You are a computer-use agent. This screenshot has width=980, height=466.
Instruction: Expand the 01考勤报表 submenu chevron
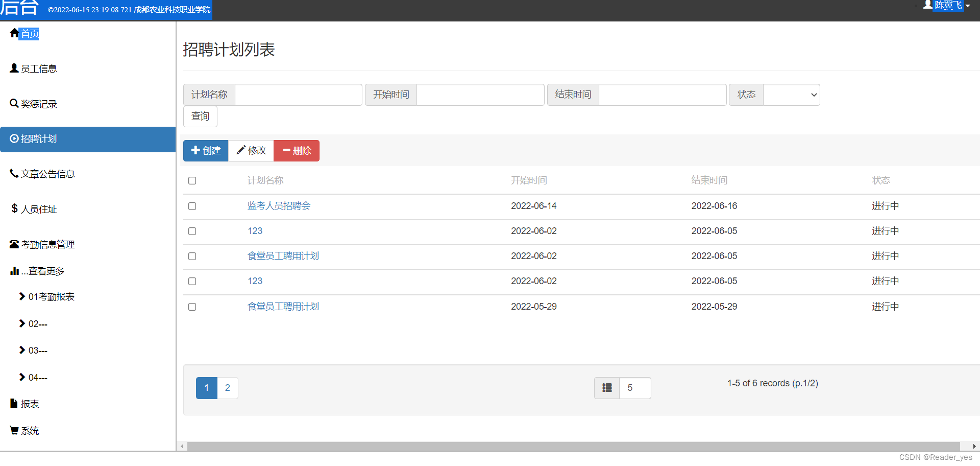click(x=22, y=296)
